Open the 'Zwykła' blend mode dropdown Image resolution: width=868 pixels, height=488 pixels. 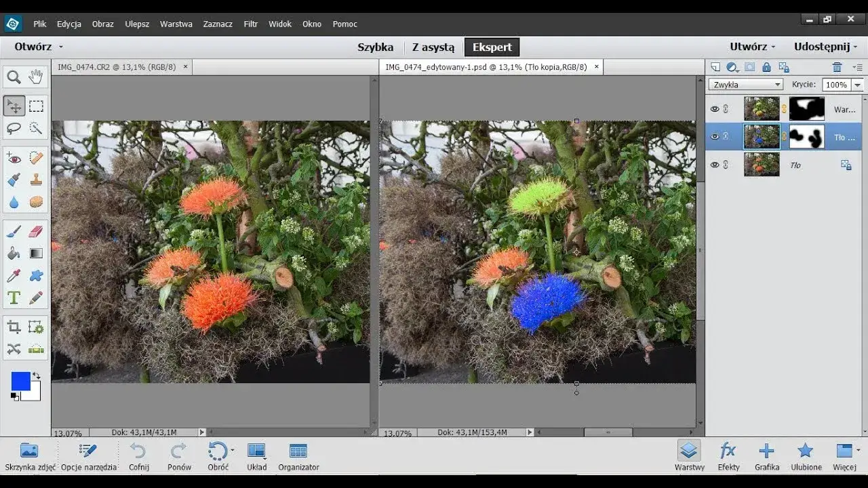point(746,85)
